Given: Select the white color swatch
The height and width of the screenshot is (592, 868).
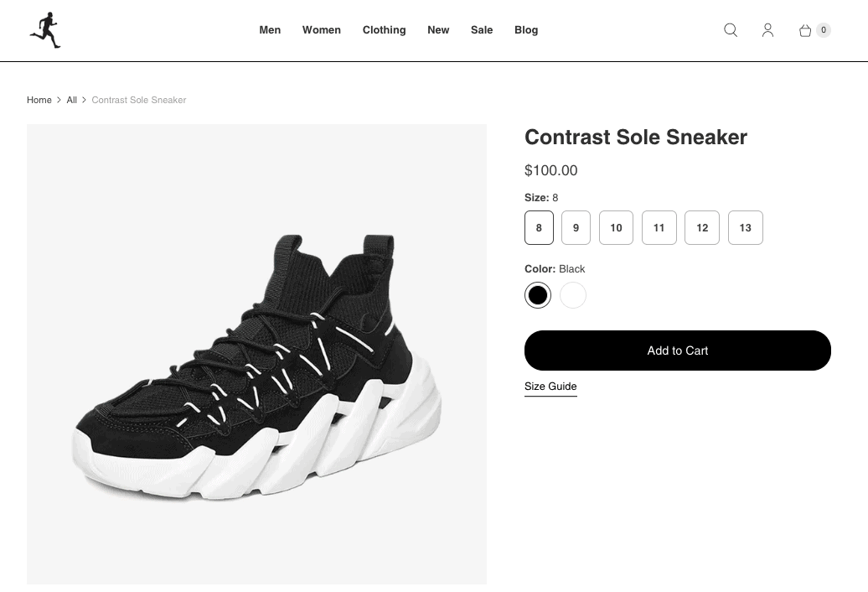Looking at the screenshot, I should click(573, 295).
